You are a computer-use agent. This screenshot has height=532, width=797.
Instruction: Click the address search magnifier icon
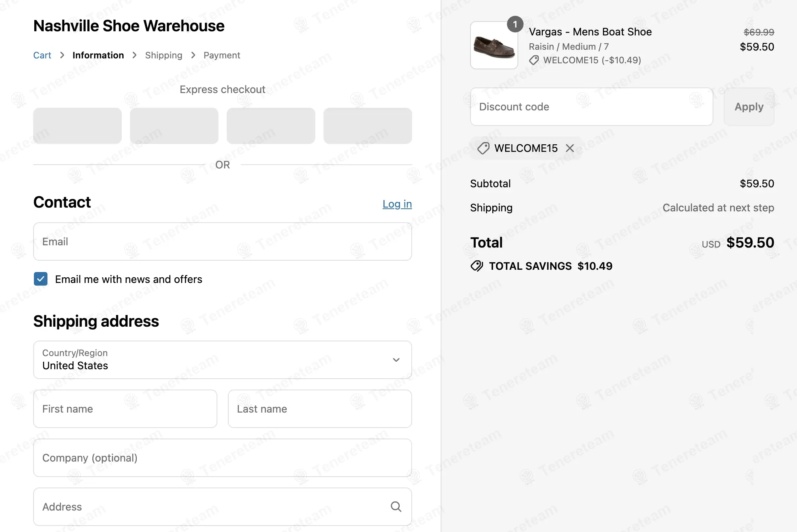click(x=396, y=507)
